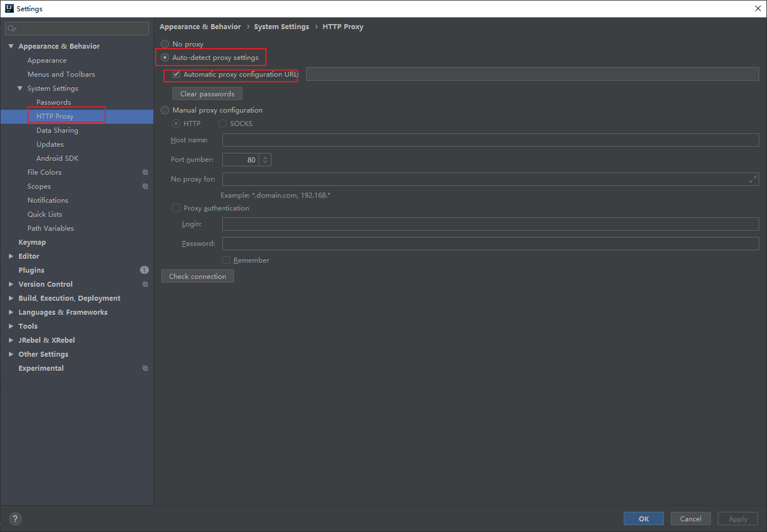This screenshot has width=767, height=532.
Task: Select the HTTP proxy type radio
Action: 176,123
